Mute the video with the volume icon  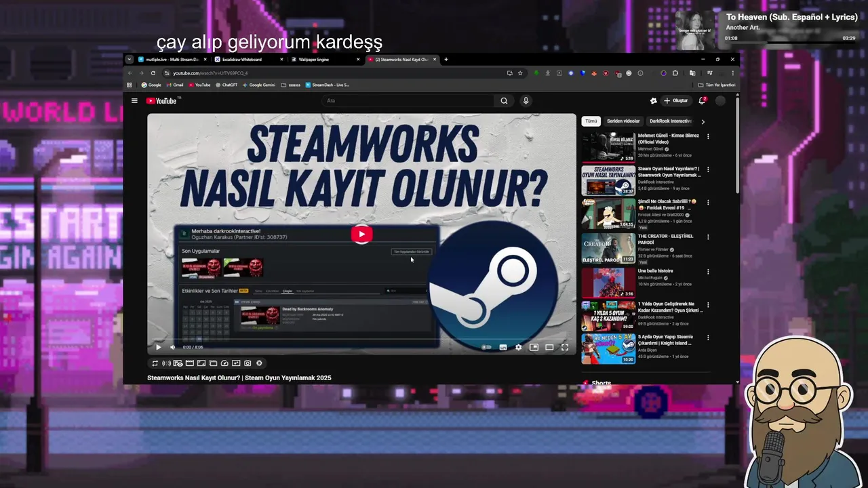tap(172, 347)
